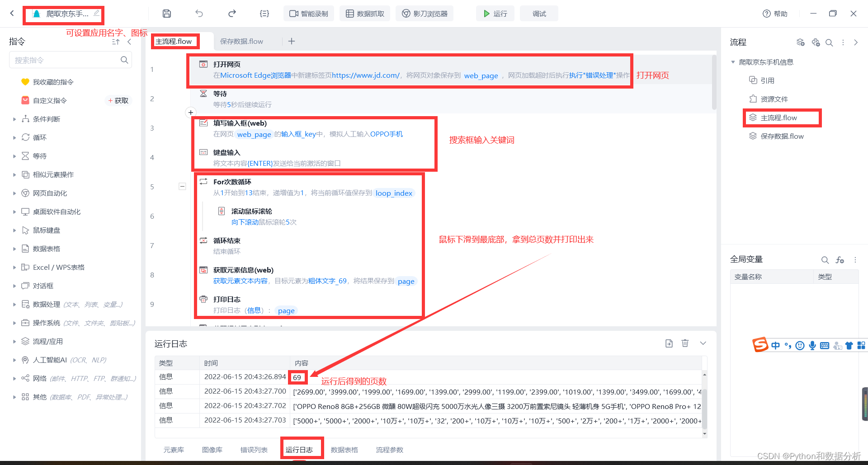
Task: Expand the 条件判断 instruction category
Action: click(x=14, y=119)
